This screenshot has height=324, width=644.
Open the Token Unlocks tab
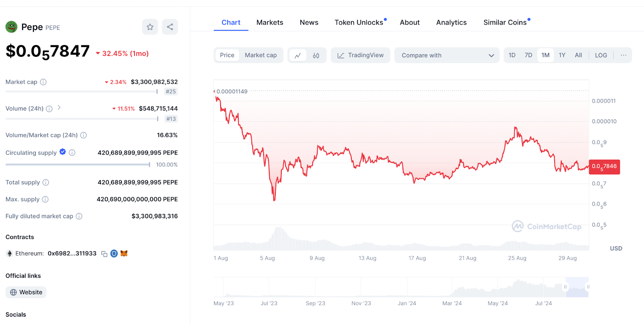click(359, 23)
